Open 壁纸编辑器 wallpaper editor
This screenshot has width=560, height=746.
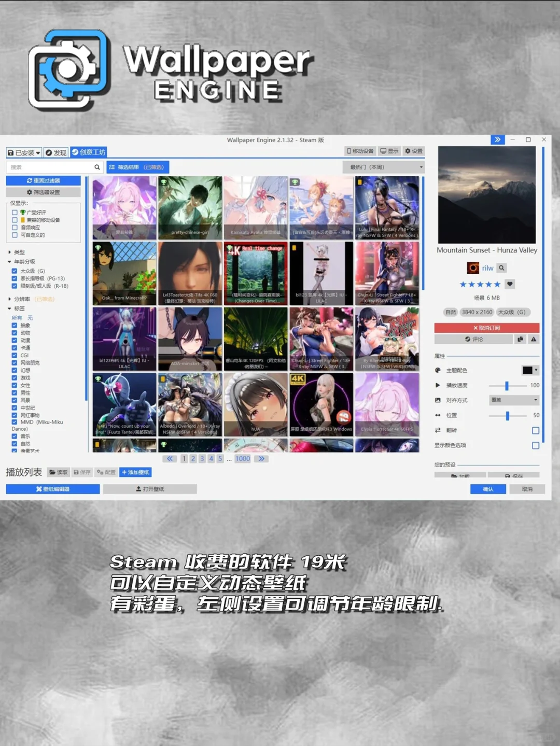(x=53, y=489)
